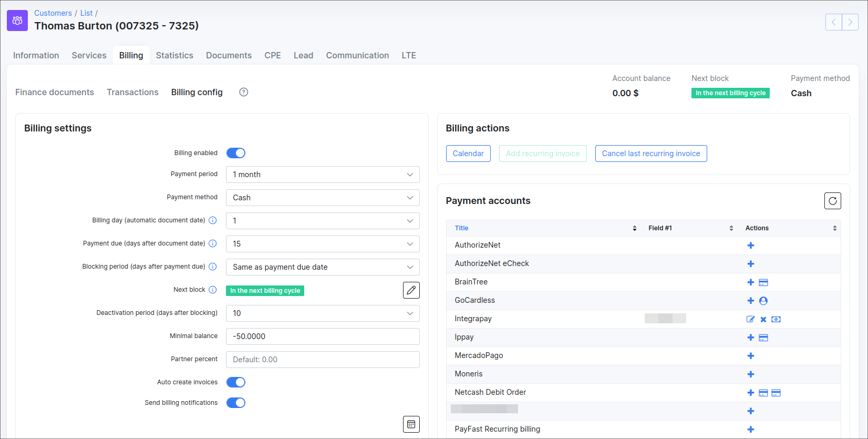This screenshot has height=439, width=868.
Task: Click Cancel last recurring invoice button
Action: [x=650, y=154]
